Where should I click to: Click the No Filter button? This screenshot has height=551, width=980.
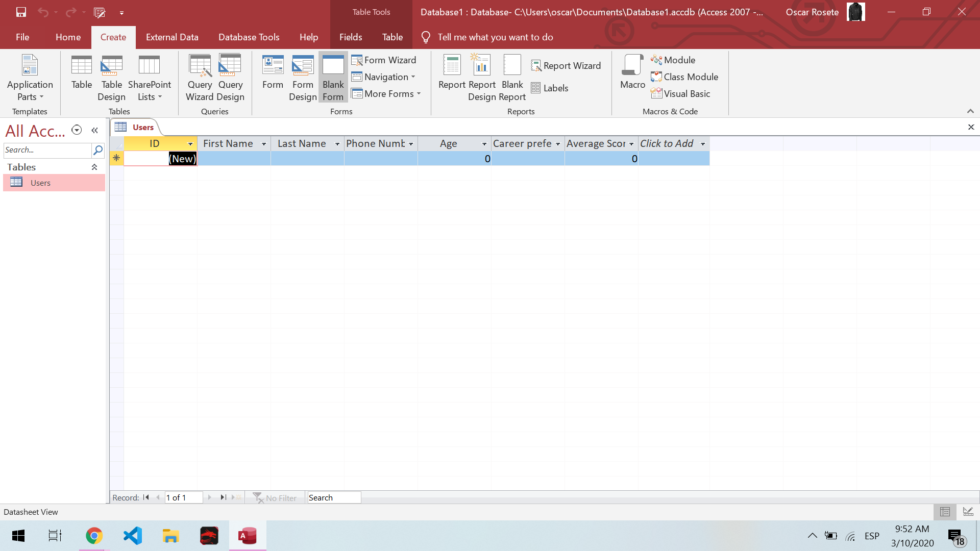[x=275, y=498]
